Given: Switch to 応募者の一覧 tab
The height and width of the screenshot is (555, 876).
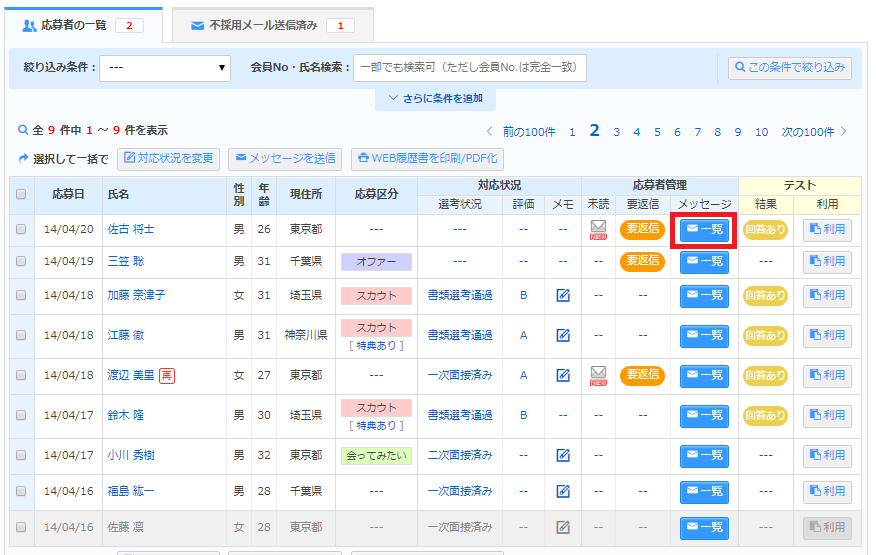Looking at the screenshot, I should pos(83,25).
